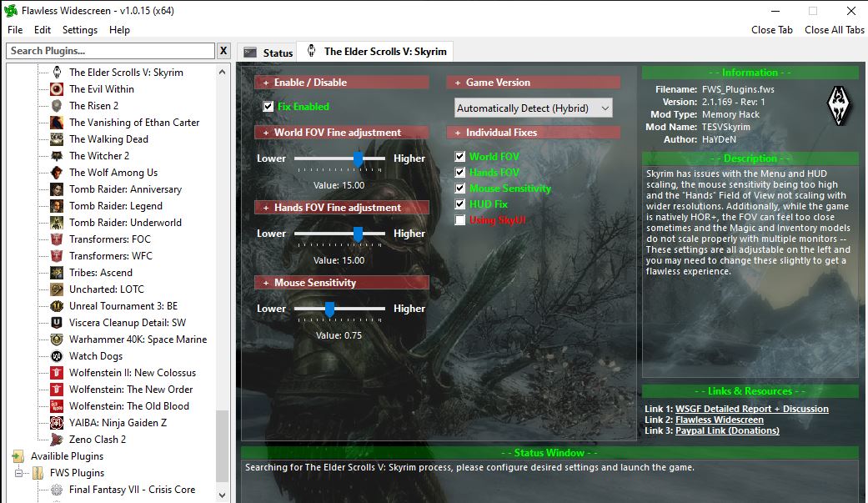Click Tomb Raider: Underworld icon

[57, 222]
